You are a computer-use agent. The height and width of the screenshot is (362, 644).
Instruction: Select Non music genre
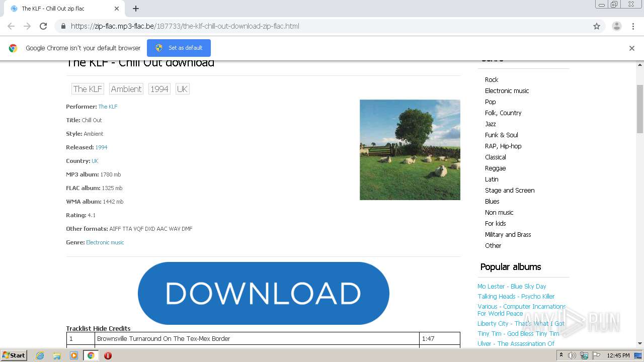click(499, 212)
